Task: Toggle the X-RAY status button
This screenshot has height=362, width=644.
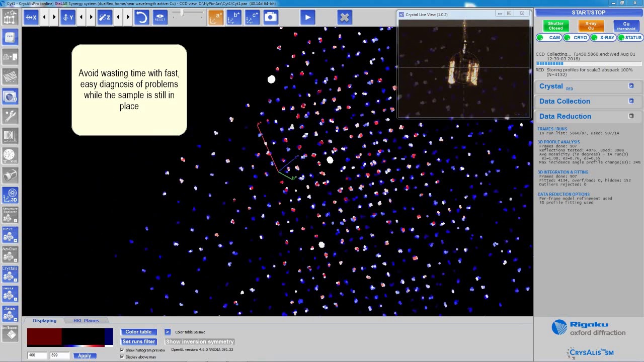Action: 604,38
